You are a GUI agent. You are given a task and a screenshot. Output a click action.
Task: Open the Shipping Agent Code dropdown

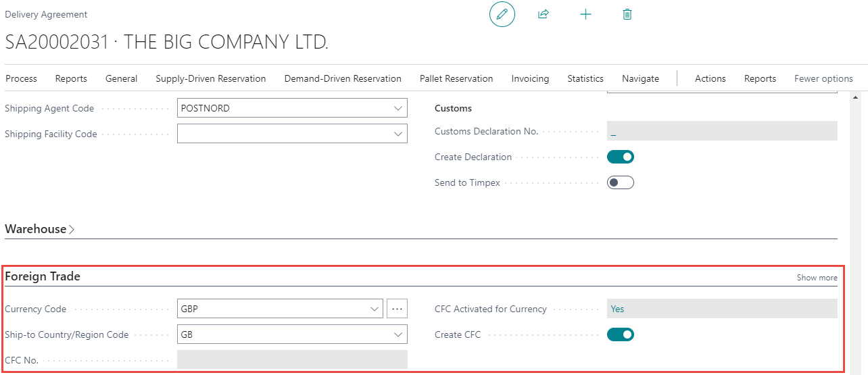[397, 108]
